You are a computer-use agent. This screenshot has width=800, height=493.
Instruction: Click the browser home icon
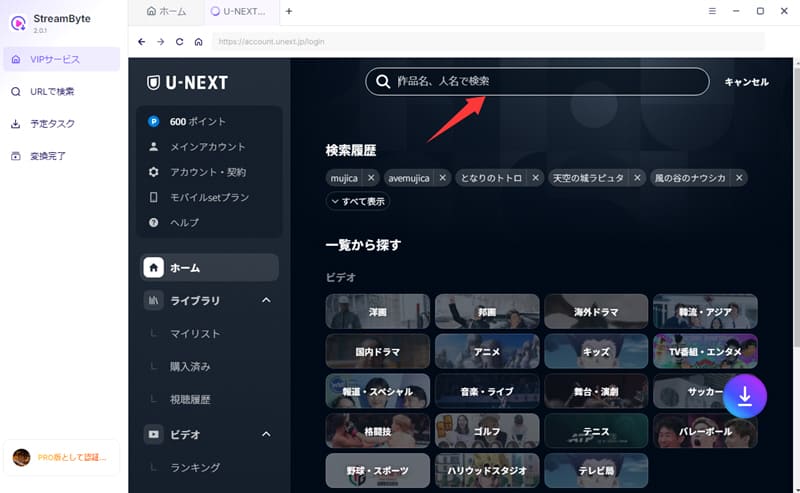coord(198,41)
